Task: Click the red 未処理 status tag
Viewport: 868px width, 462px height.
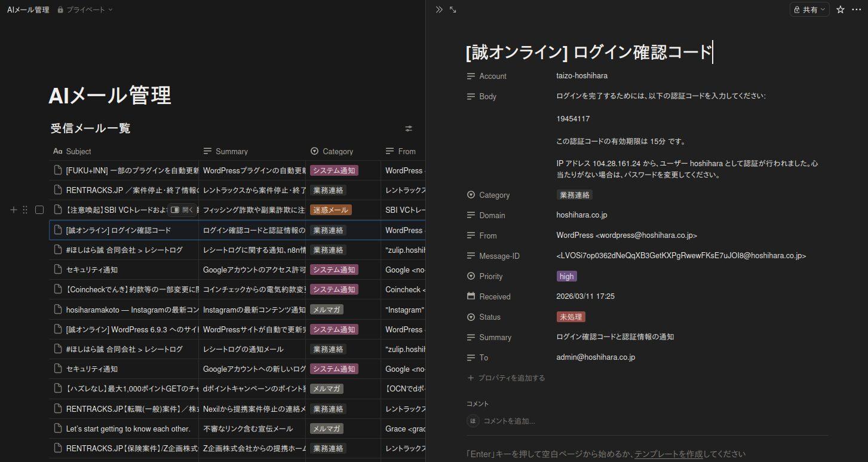Action: 571,317
